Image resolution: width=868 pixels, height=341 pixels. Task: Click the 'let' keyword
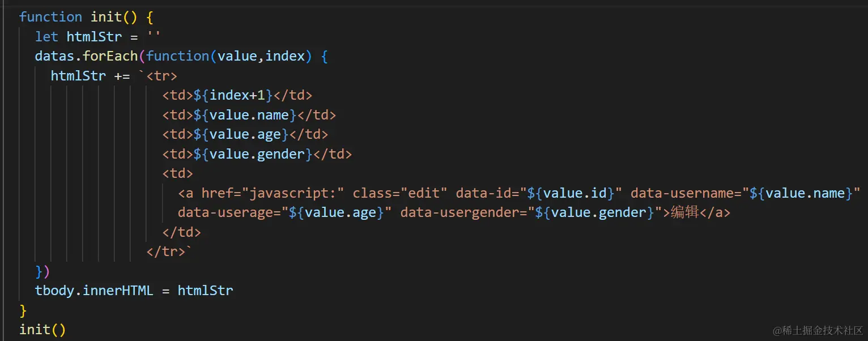pos(46,36)
